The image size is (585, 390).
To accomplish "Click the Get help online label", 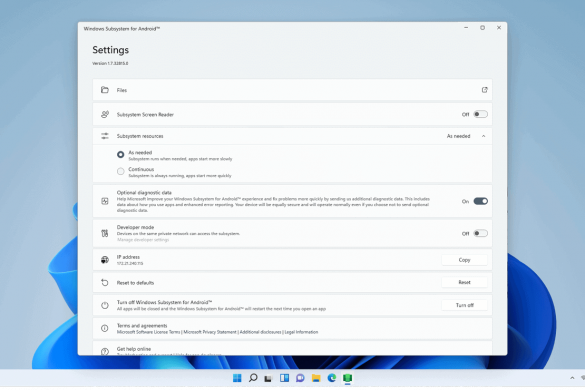I will [x=134, y=349].
